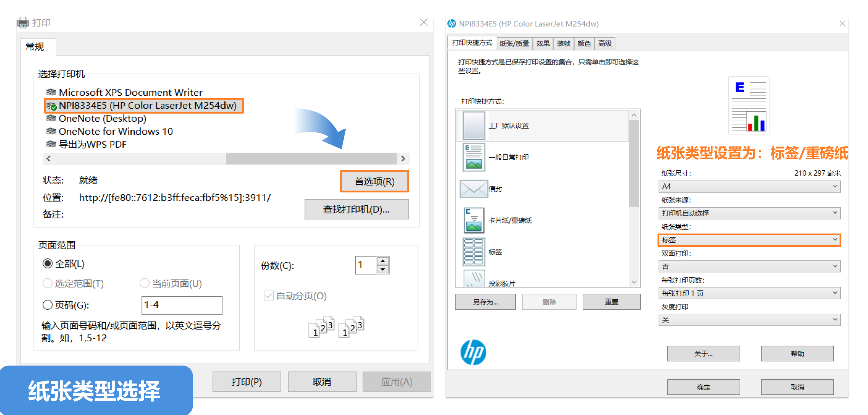Open the 纸张类型 标签 dropdown
The width and height of the screenshot is (868, 415).
coord(749,240)
